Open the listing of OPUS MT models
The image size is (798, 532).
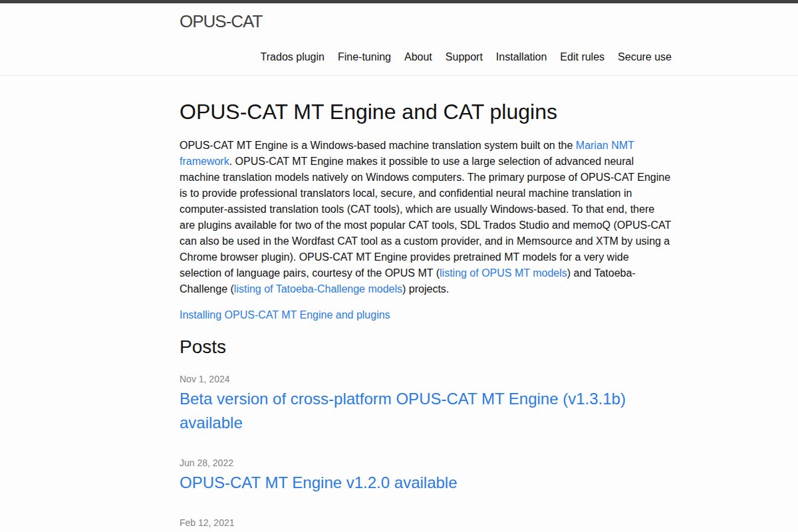pos(503,273)
